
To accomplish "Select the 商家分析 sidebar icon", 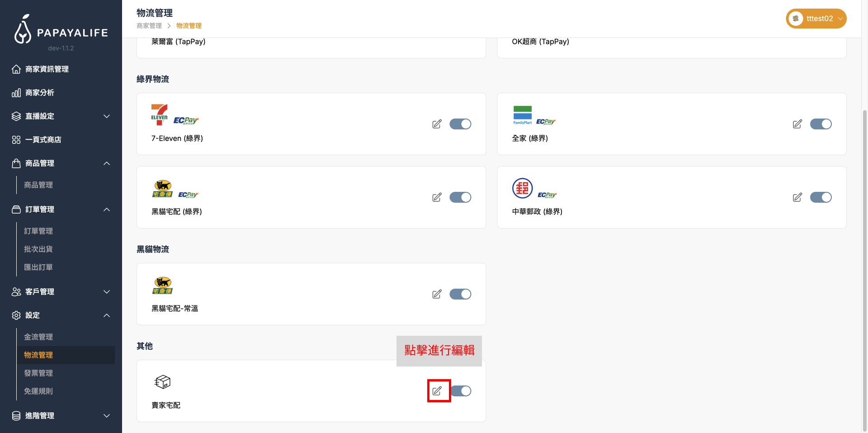I will pyautogui.click(x=16, y=92).
